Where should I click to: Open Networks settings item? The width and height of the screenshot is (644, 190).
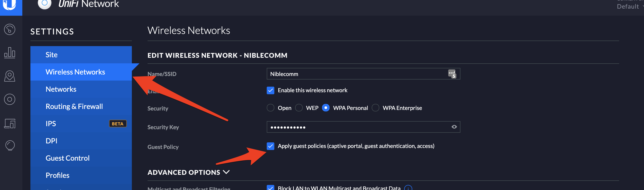81,89
